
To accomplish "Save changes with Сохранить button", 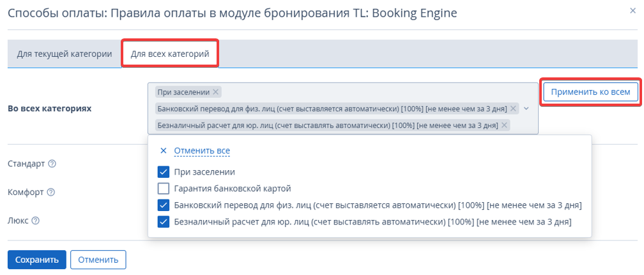I will 37,260.
